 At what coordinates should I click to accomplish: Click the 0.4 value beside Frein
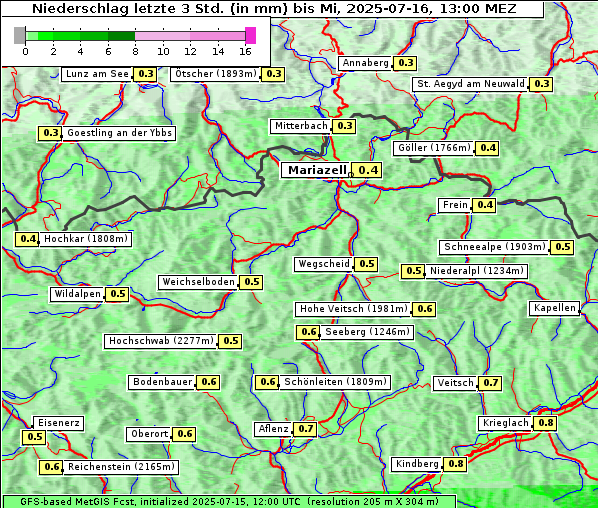pos(484,206)
